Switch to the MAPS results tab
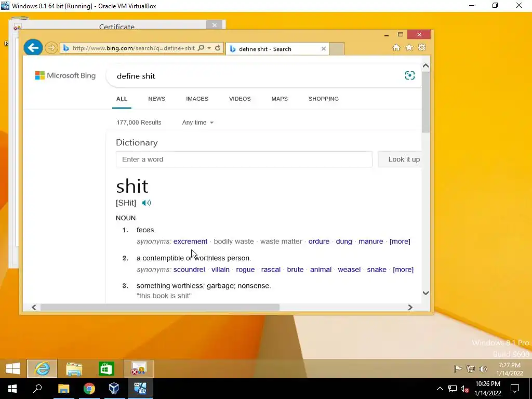Viewport: 532px width, 399px height. tap(280, 99)
